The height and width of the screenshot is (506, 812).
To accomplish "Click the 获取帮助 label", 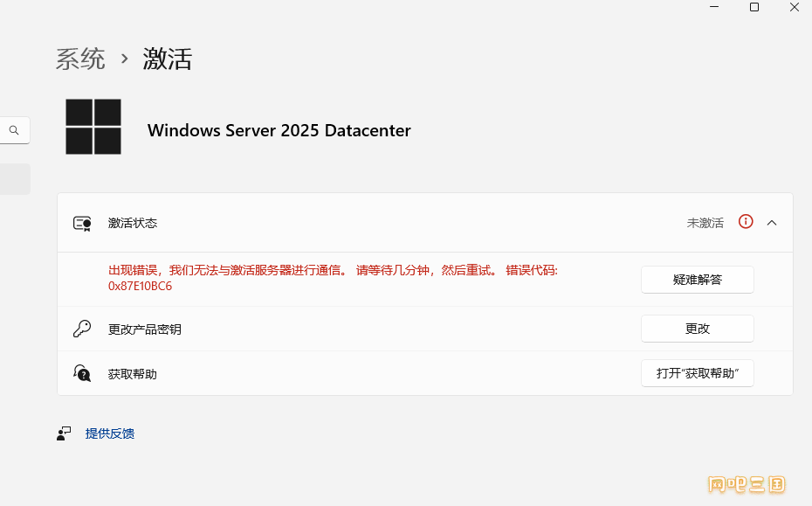I will click(133, 374).
